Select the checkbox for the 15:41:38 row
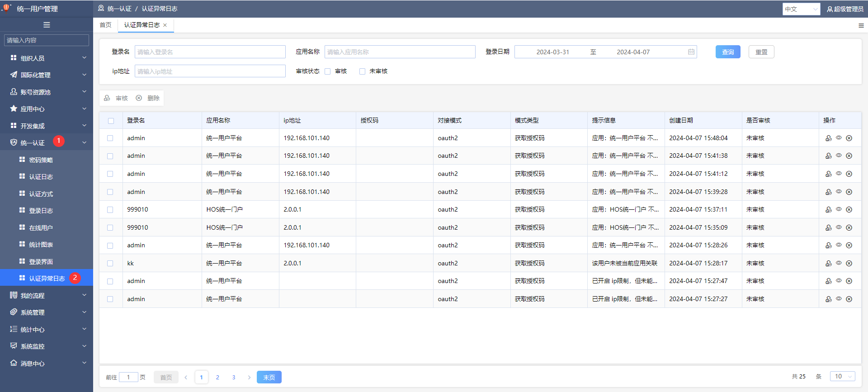This screenshot has width=868, height=392. tap(110, 156)
